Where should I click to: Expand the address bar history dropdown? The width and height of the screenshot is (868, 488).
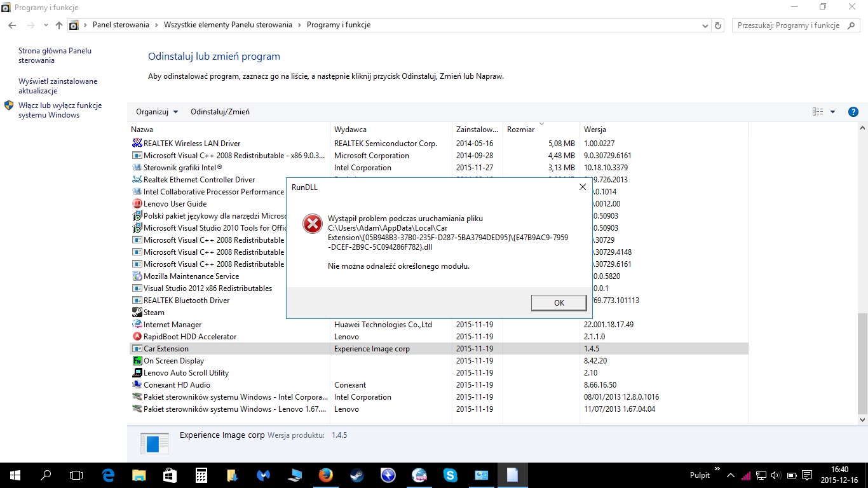pyautogui.click(x=705, y=25)
